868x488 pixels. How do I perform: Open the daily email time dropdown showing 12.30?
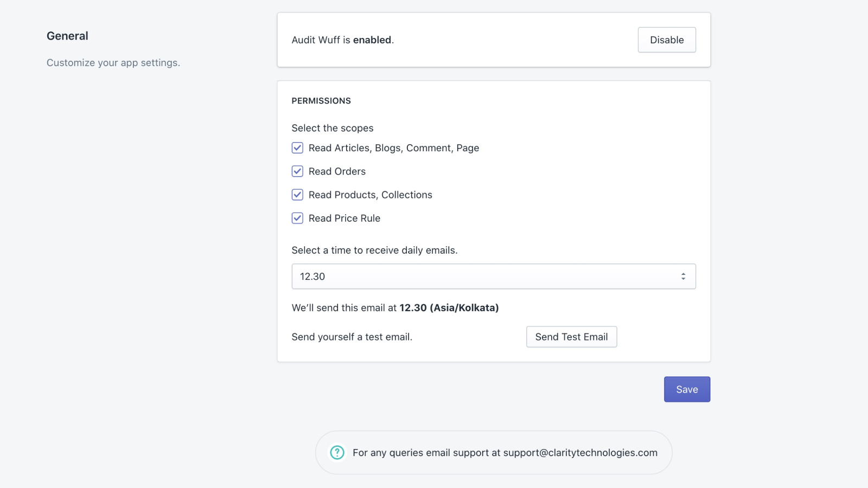click(493, 277)
